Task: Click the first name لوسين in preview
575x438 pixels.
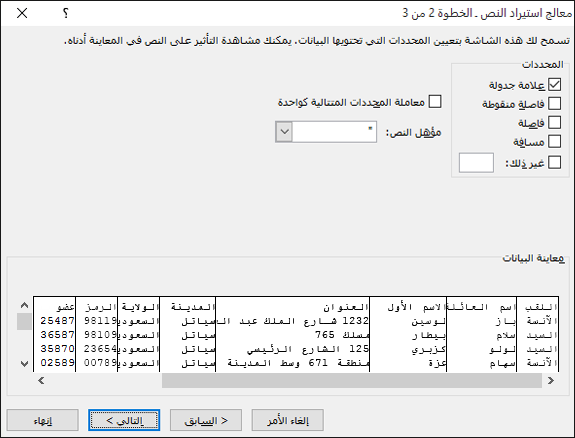Action: point(428,321)
